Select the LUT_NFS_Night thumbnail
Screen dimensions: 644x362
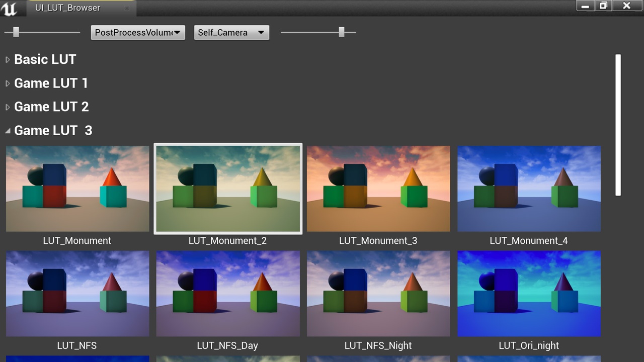(378, 294)
